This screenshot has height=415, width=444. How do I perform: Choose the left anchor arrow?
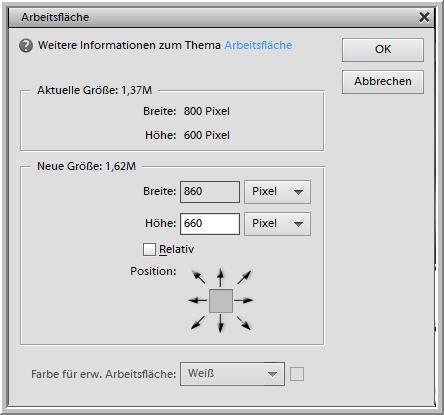198,300
